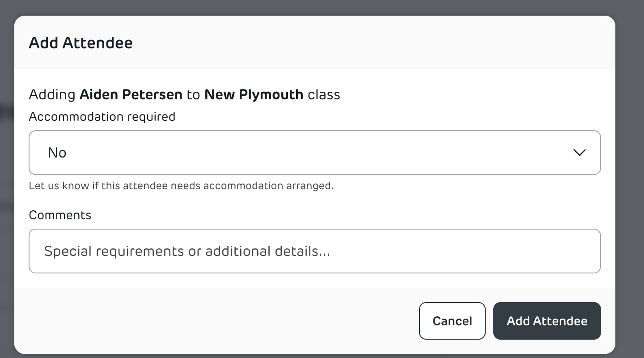
Task: Click the middle of the accommodation select box
Action: coord(314,153)
